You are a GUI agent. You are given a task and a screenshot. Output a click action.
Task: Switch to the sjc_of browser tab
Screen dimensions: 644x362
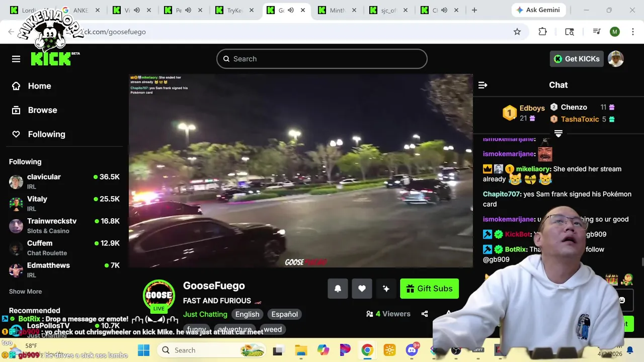click(x=389, y=10)
